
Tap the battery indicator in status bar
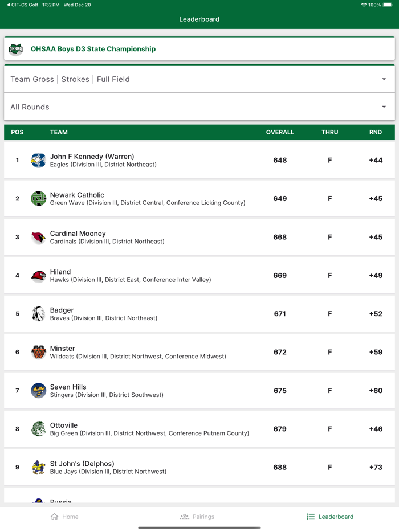click(x=387, y=5)
